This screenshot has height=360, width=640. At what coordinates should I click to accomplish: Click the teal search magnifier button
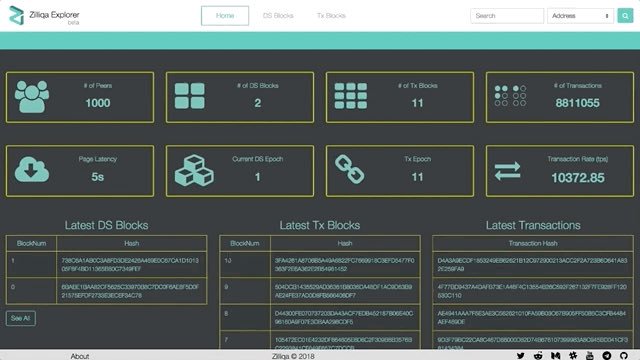[x=625, y=16]
